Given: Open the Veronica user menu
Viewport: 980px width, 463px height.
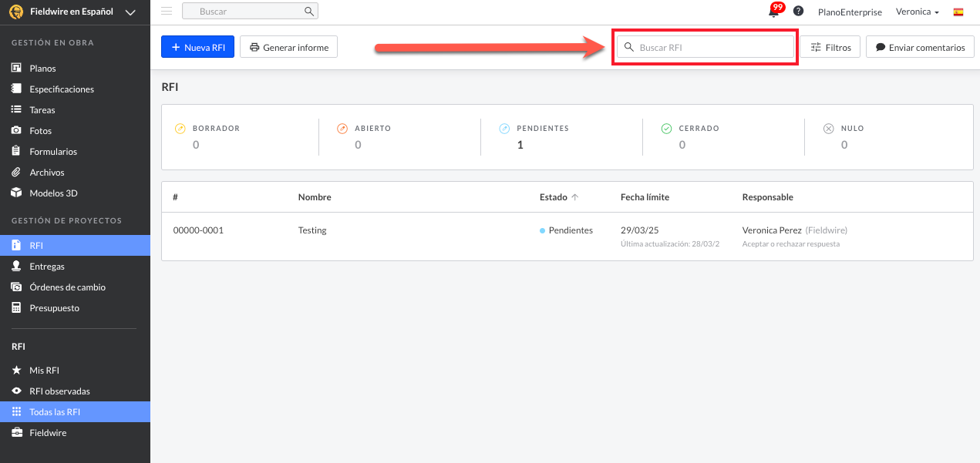Looking at the screenshot, I should click(917, 12).
